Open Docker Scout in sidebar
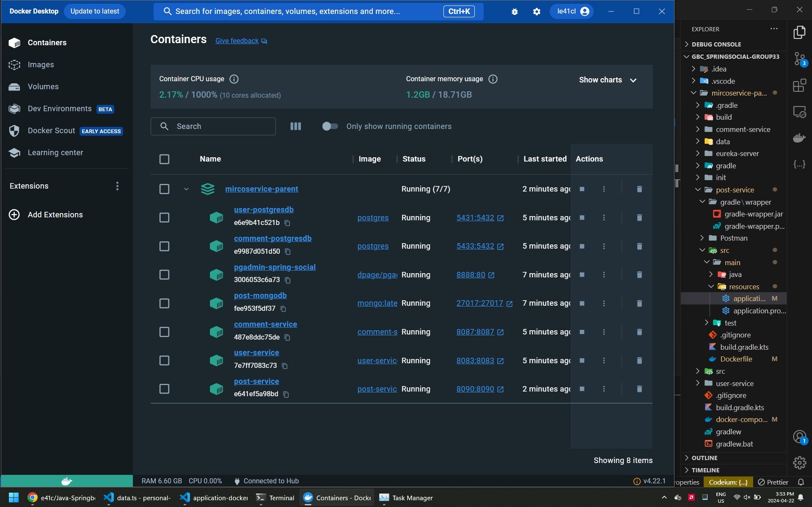Viewport: 812px width, 507px height. [51, 131]
